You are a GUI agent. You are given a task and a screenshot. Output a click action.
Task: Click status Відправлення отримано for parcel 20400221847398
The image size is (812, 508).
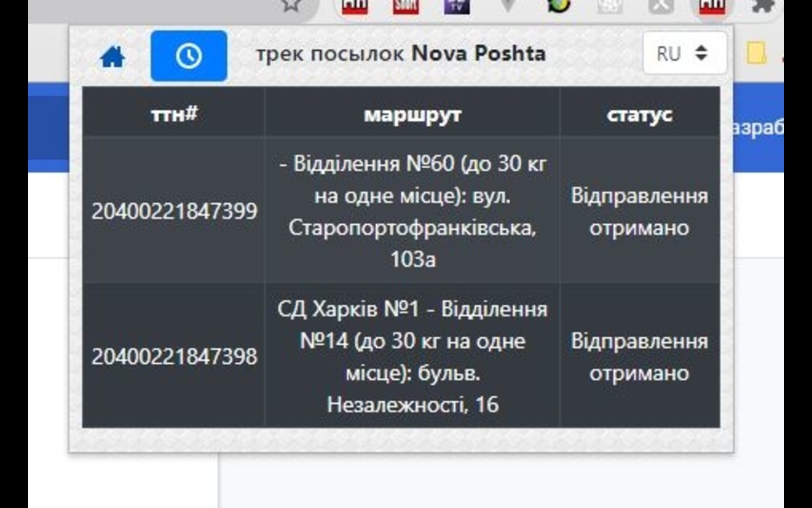[639, 356]
